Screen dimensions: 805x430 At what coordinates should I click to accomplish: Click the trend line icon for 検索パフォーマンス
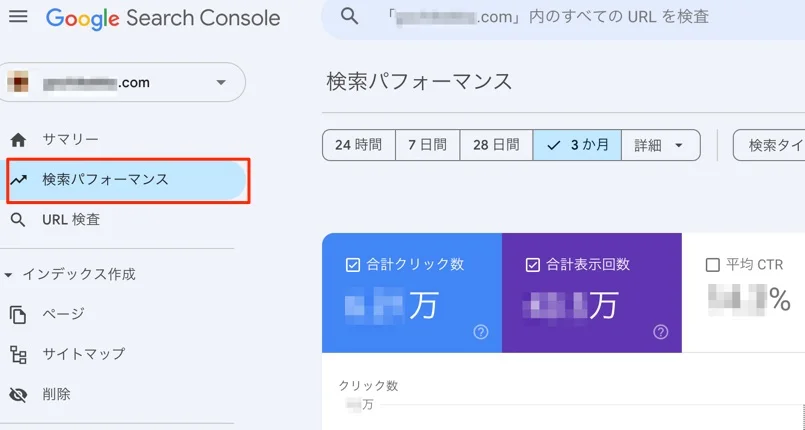tap(19, 180)
